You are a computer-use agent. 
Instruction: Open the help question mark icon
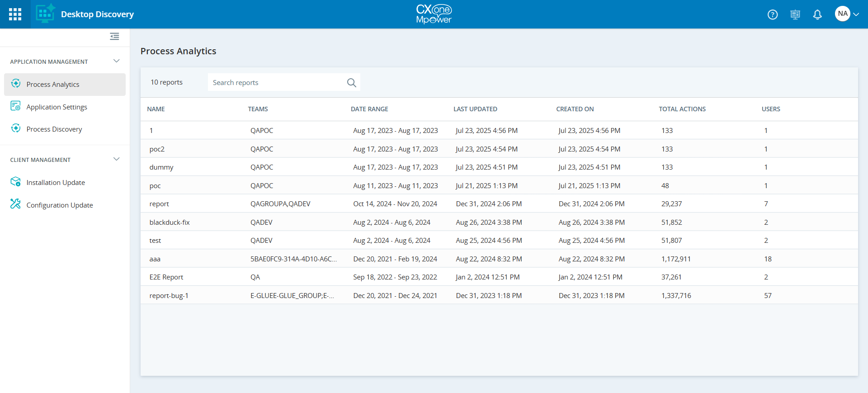point(773,14)
